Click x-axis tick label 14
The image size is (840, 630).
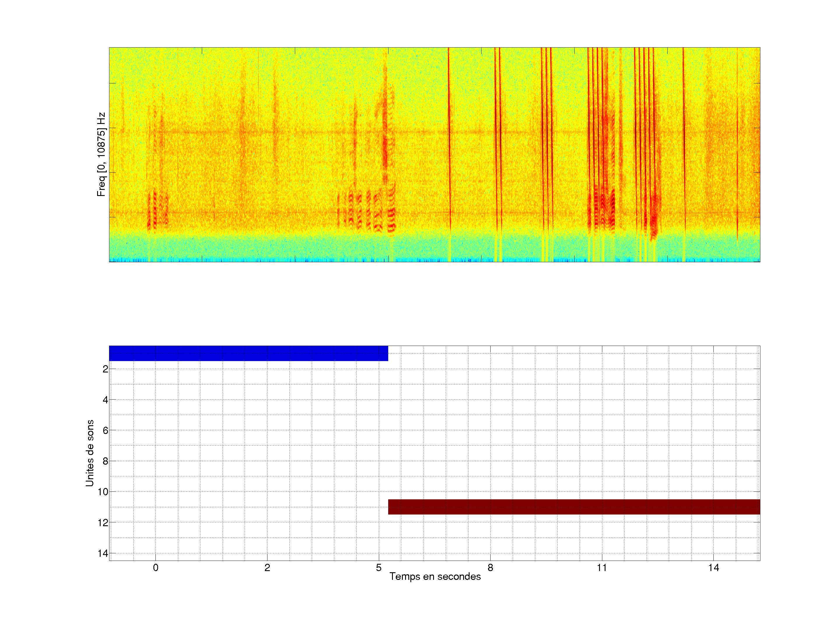(x=713, y=568)
